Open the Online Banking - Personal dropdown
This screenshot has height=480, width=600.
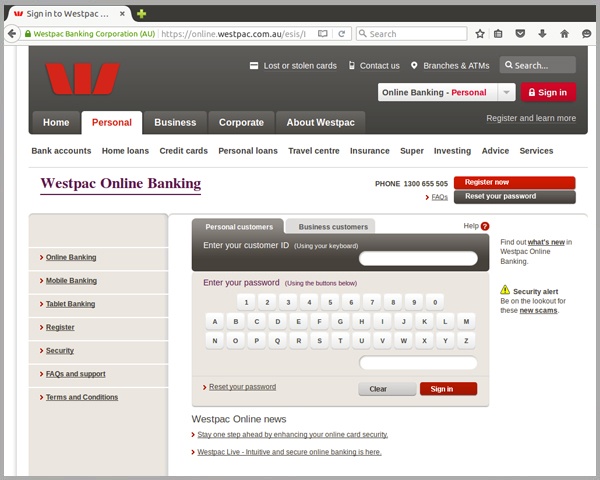pyautogui.click(x=447, y=92)
